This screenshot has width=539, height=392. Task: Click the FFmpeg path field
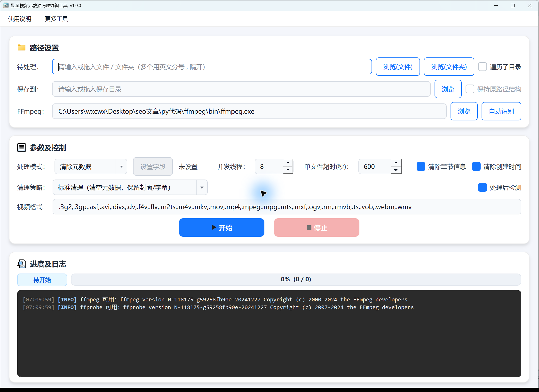249,111
